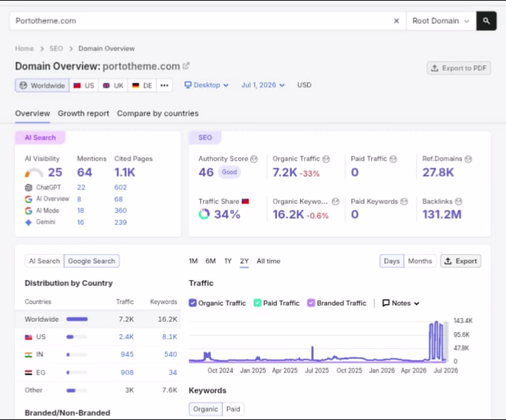Click Paid Traffic info icon
Viewport: 506px width, 420px height.
393,159
